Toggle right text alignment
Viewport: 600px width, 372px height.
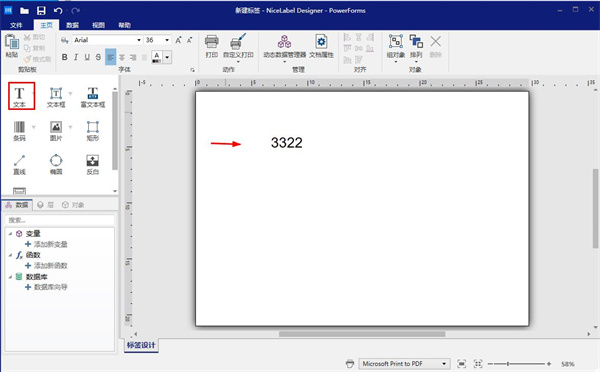[133, 57]
